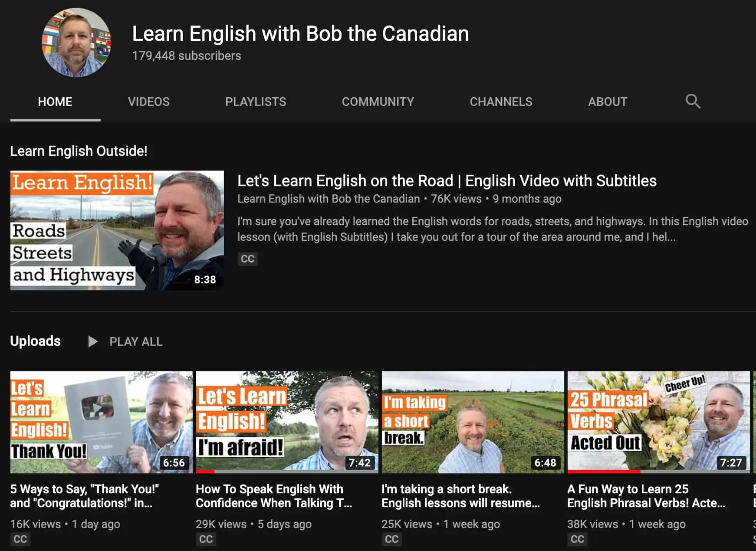Click CC badge under I'm afraid video
Screen dimensions: 756x551
tap(206, 539)
